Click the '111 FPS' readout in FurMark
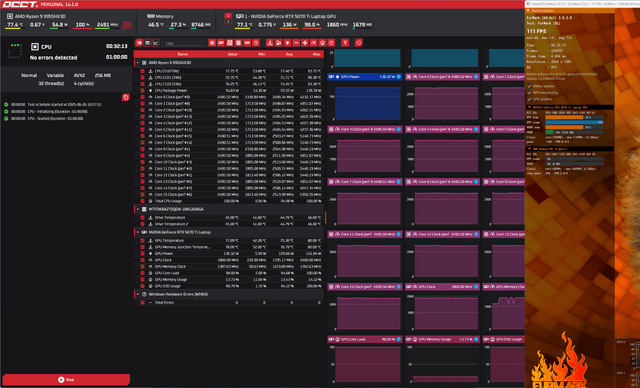 pos(536,31)
